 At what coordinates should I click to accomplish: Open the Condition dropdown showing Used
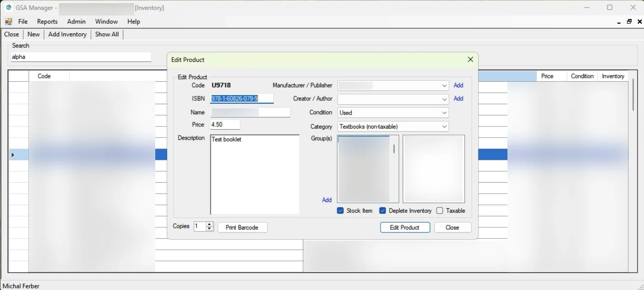pos(444,113)
